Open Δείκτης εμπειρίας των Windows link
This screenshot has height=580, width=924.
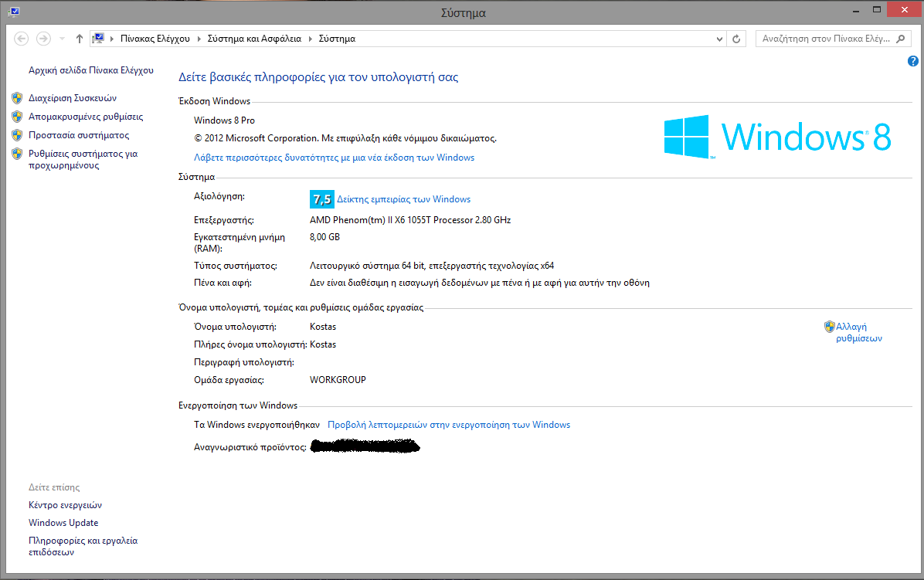(403, 199)
